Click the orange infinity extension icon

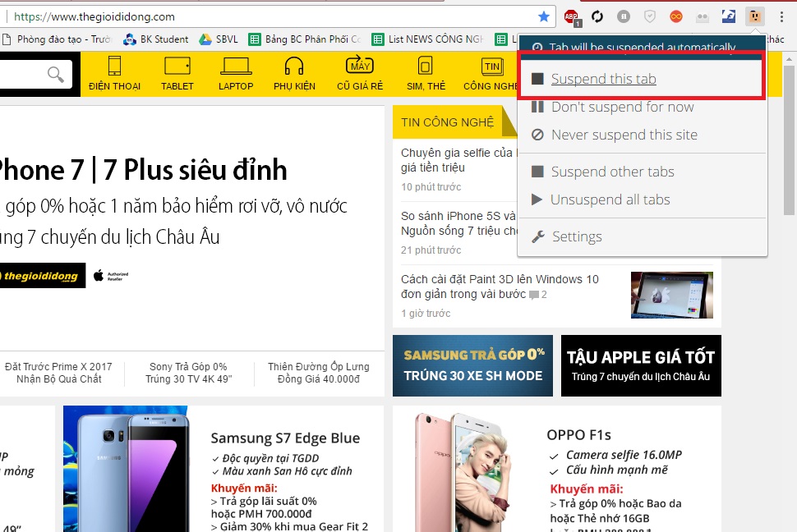tap(676, 16)
